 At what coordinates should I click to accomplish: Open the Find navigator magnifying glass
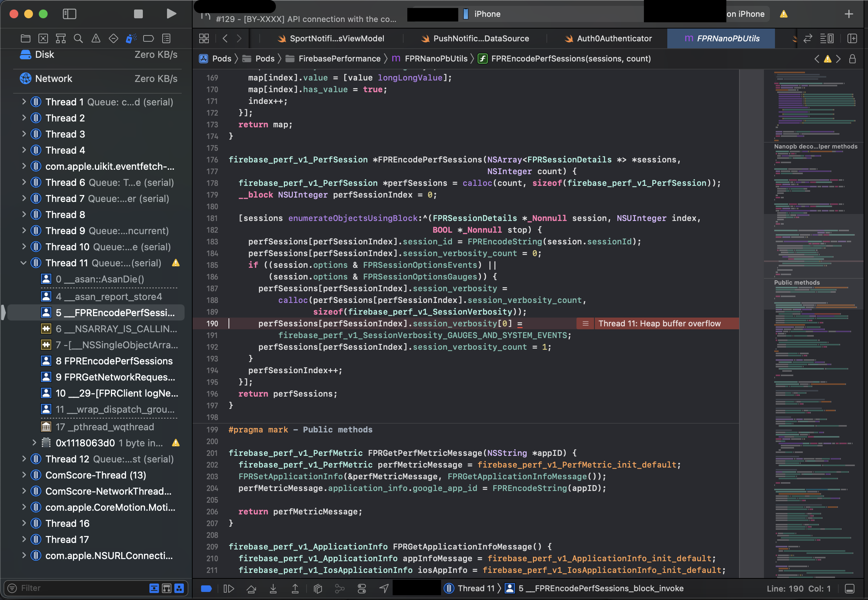tap(78, 38)
